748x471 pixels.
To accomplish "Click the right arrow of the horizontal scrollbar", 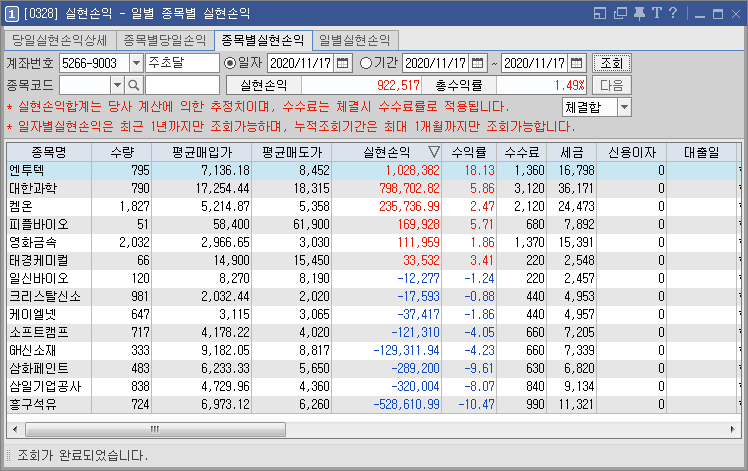I will (732, 429).
